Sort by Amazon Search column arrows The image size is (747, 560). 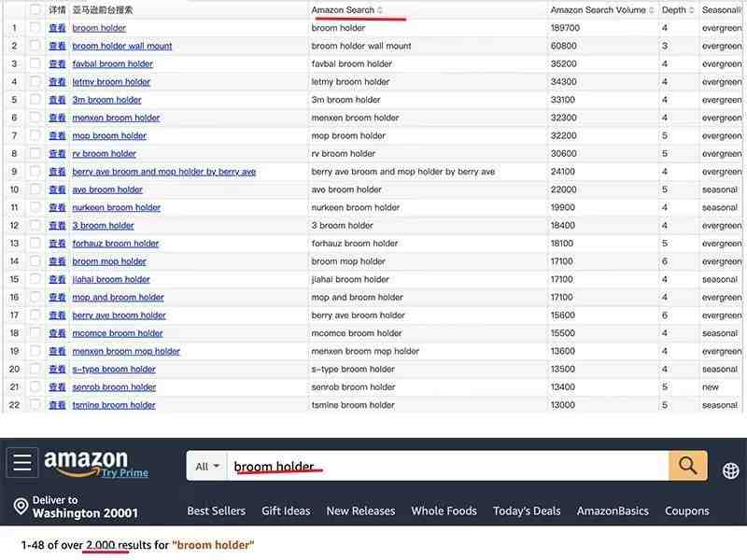[380, 10]
